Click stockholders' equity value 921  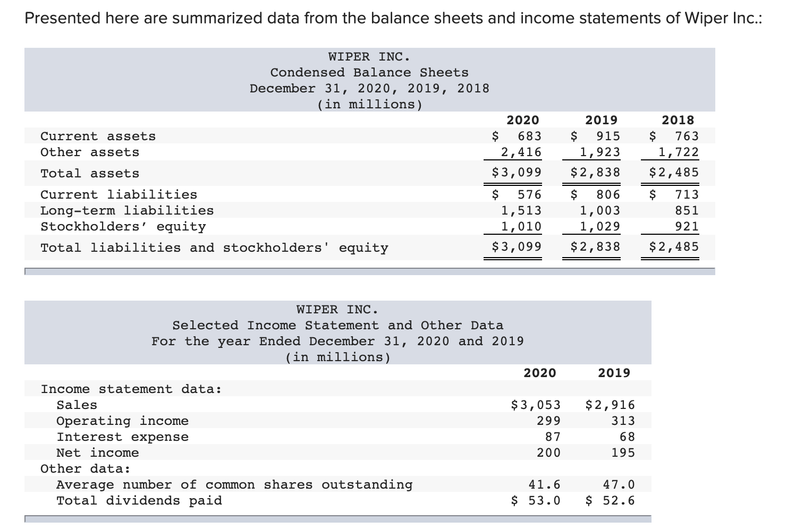[x=687, y=227]
